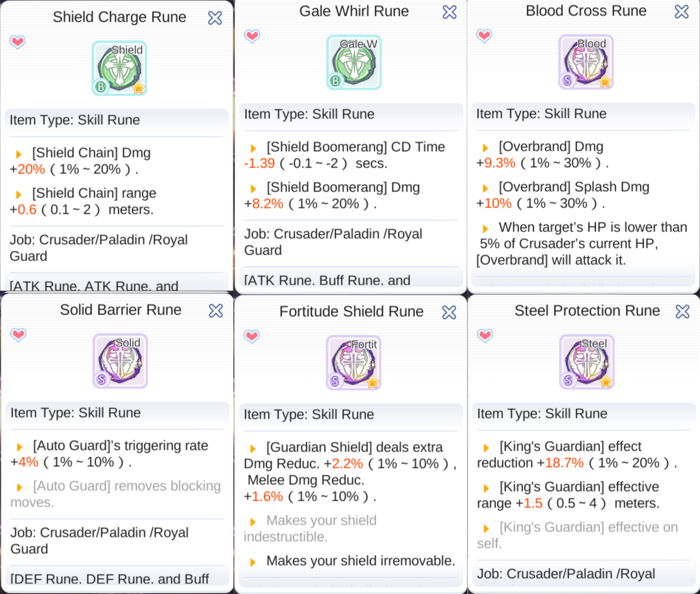Toggle favorite heart on Blood Cross Rune
Viewport: 700px width, 594px height.
(x=484, y=36)
